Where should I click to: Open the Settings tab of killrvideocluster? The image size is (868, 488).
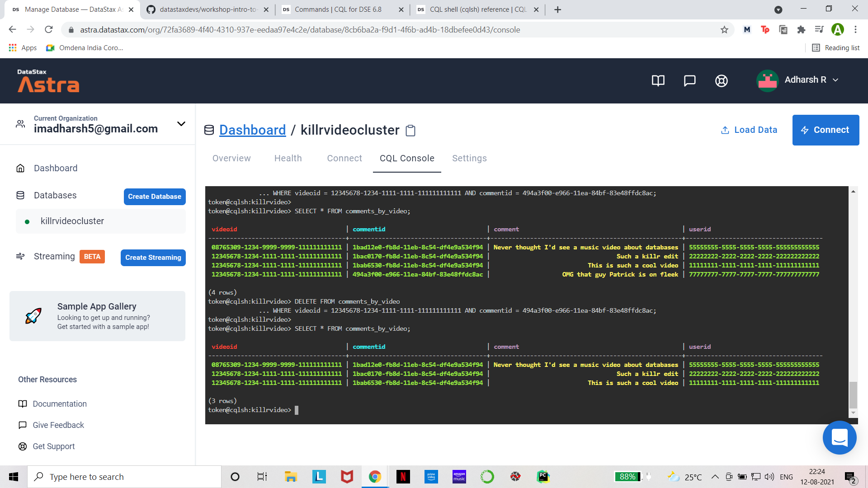click(x=469, y=158)
